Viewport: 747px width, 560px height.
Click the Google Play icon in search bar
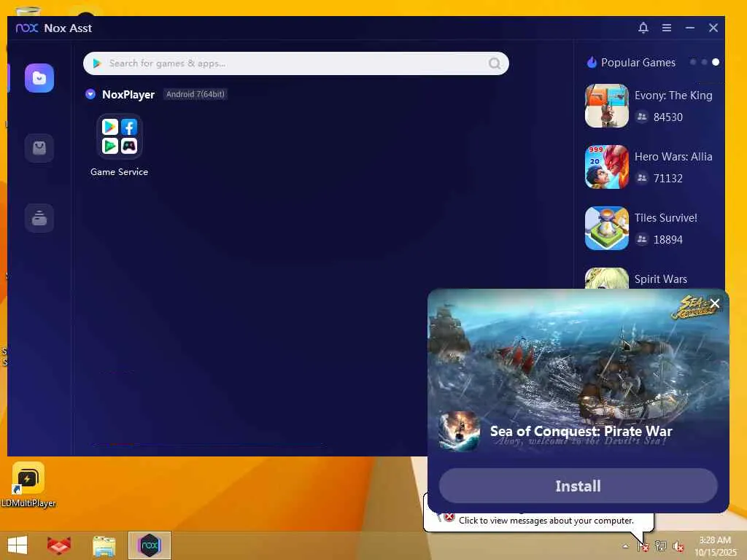click(97, 63)
